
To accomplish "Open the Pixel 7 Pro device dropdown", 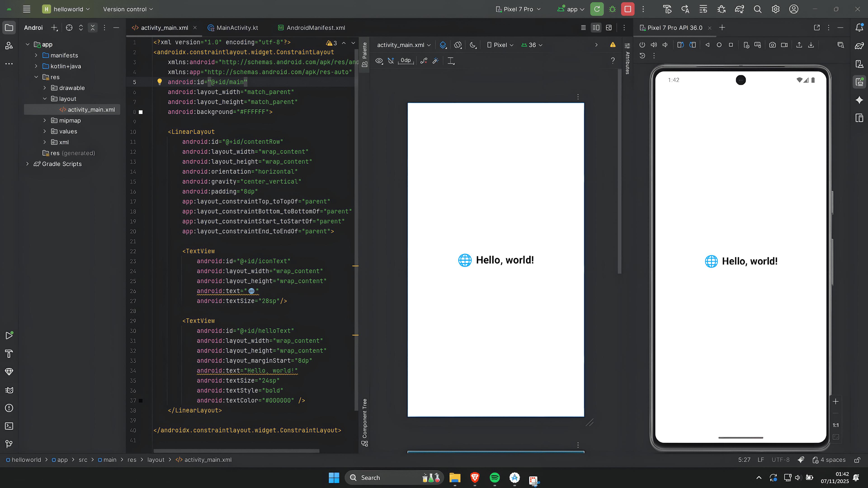I will click(518, 9).
